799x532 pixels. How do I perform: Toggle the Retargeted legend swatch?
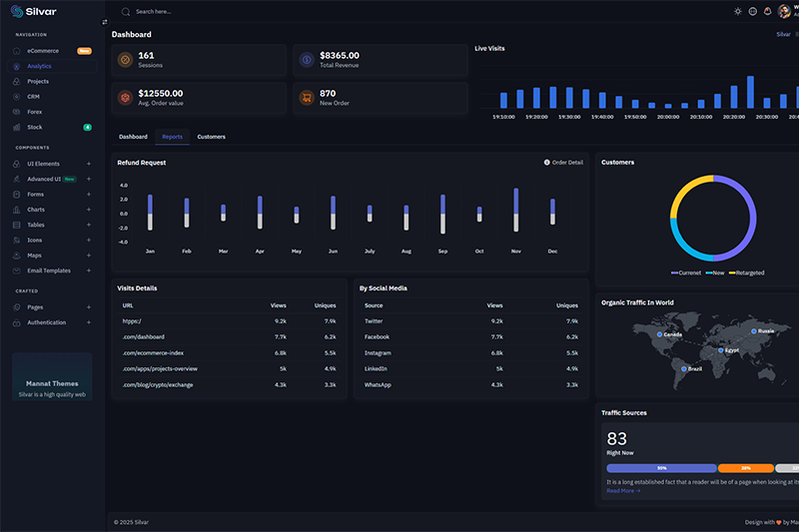pos(731,272)
